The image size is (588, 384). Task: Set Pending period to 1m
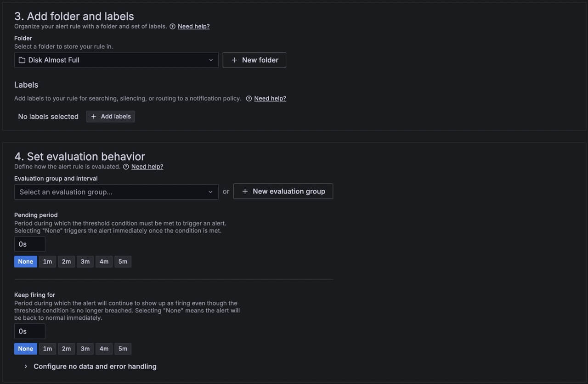point(47,262)
